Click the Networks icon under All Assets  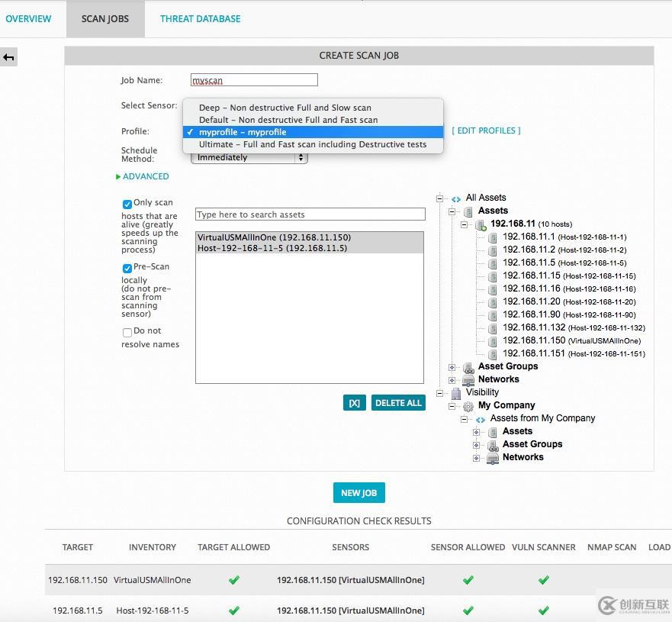click(468, 380)
